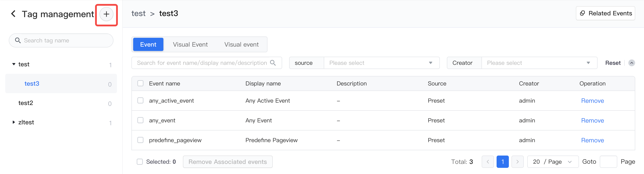Expand the zltest tag tree node
Viewport: 644px width, 174px height.
click(x=14, y=122)
